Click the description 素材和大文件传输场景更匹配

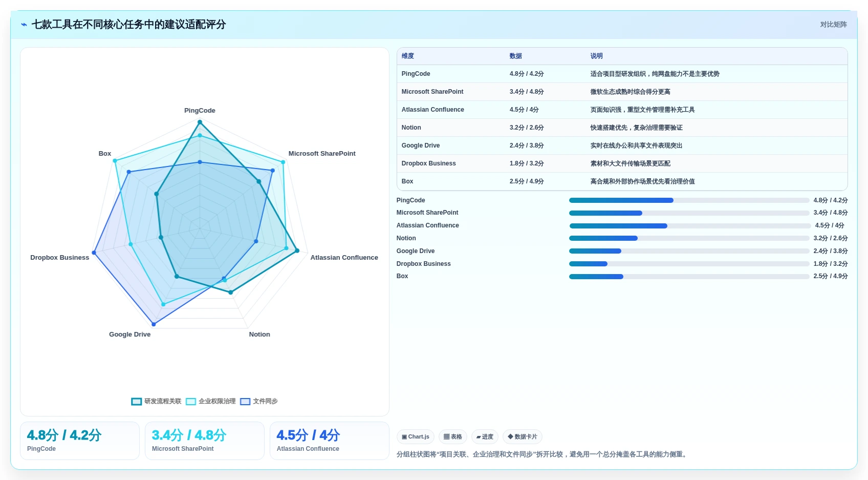[x=631, y=163]
